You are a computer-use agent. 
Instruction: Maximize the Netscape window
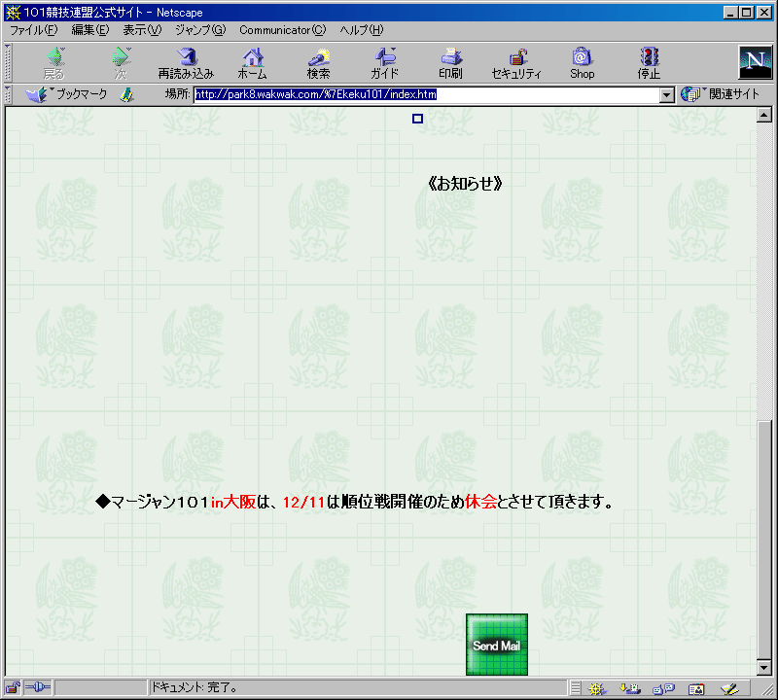click(746, 13)
